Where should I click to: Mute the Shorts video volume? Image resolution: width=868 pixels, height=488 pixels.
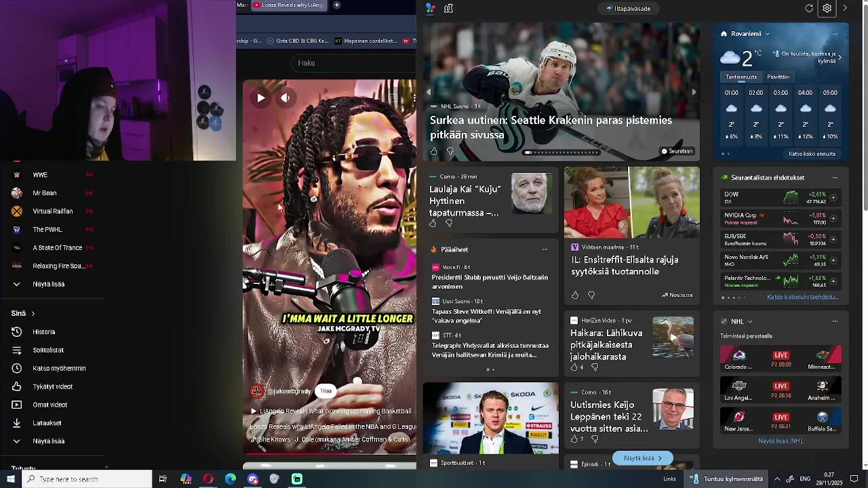point(285,98)
